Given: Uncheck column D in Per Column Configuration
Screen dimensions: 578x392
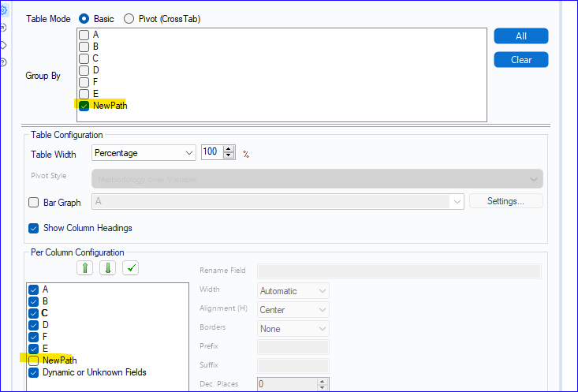Looking at the screenshot, I should (x=34, y=325).
